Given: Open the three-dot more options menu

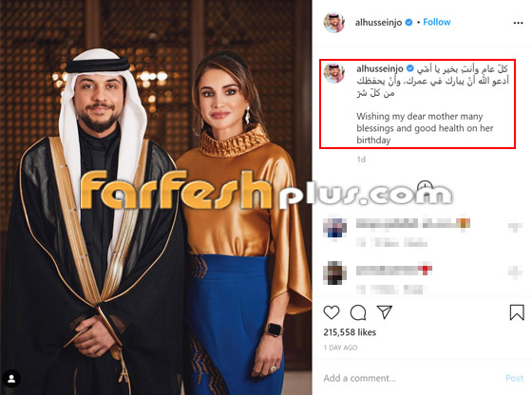Looking at the screenshot, I should click(x=518, y=23).
